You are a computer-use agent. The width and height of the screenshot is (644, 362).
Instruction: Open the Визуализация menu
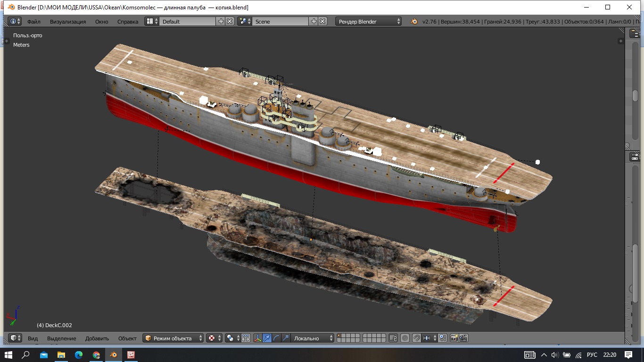pos(68,22)
